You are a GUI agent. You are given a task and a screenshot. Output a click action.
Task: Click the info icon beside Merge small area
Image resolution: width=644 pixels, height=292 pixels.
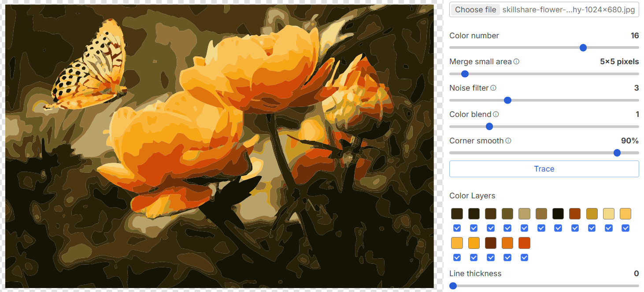516,62
